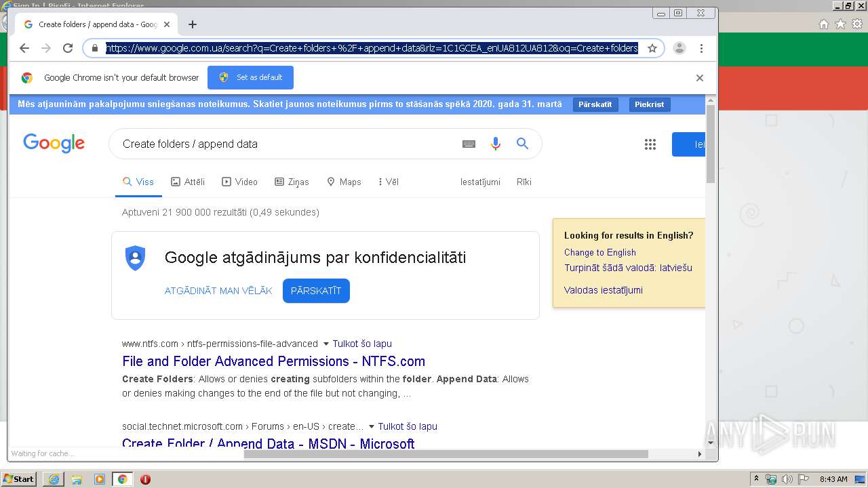Click the tray volume speaker icon
This screenshot has width=868, height=488.
pyautogui.click(x=787, y=479)
